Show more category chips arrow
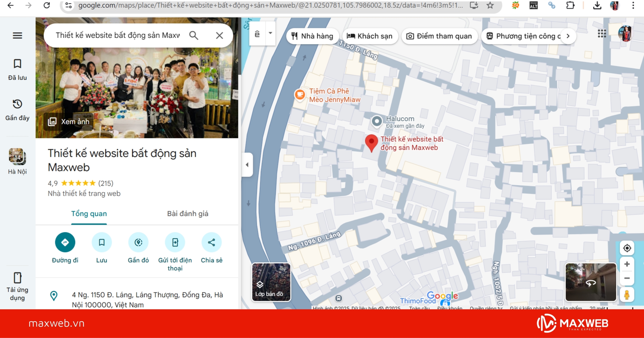Viewport: 644px width, 338px height. coord(568,36)
